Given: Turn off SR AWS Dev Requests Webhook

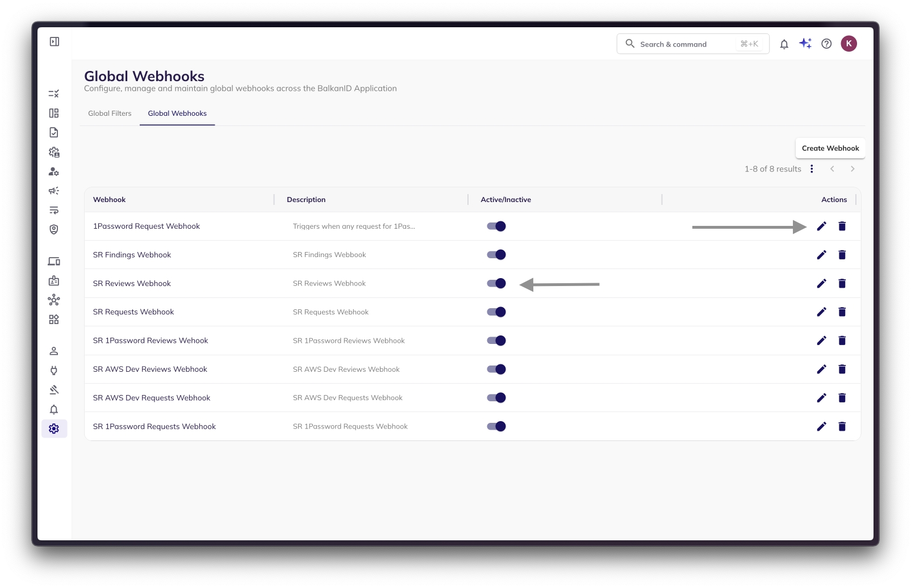Looking at the screenshot, I should point(496,398).
